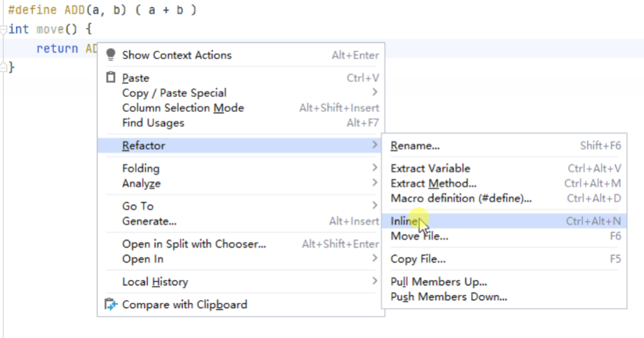Viewport: 644px width, 338px height.
Task: Select Find Usages
Action: (153, 123)
